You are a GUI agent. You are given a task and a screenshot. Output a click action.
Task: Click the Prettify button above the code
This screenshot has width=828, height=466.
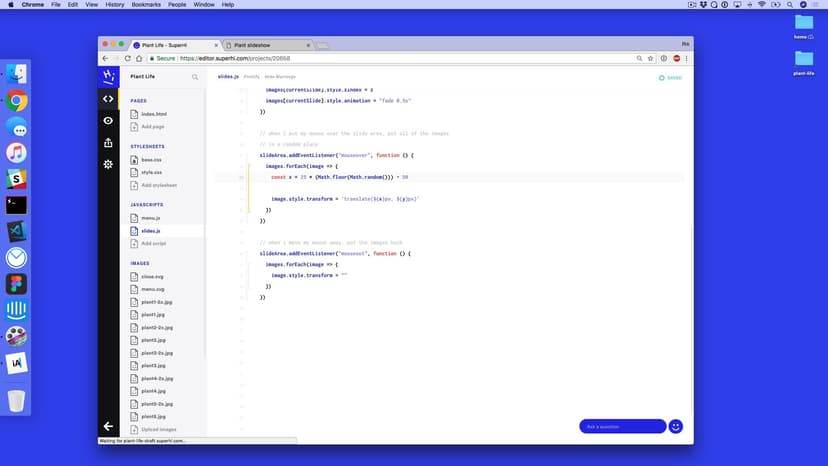[x=252, y=76]
